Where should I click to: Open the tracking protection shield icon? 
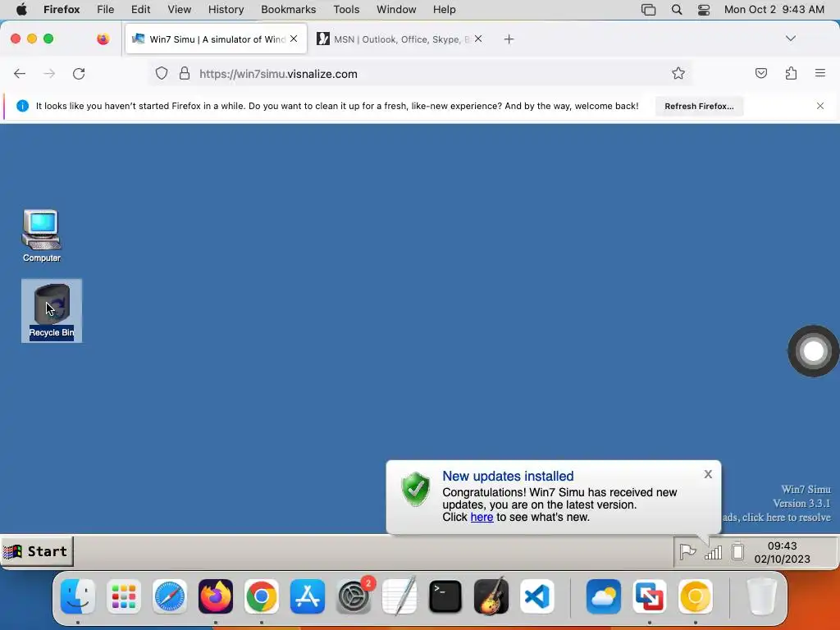(x=162, y=73)
